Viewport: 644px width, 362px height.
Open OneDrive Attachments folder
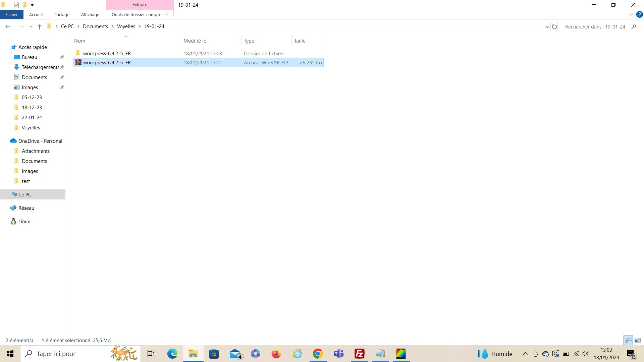36,151
